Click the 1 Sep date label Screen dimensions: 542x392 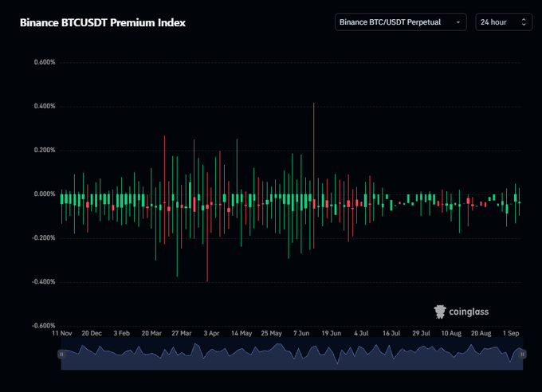pyautogui.click(x=511, y=333)
